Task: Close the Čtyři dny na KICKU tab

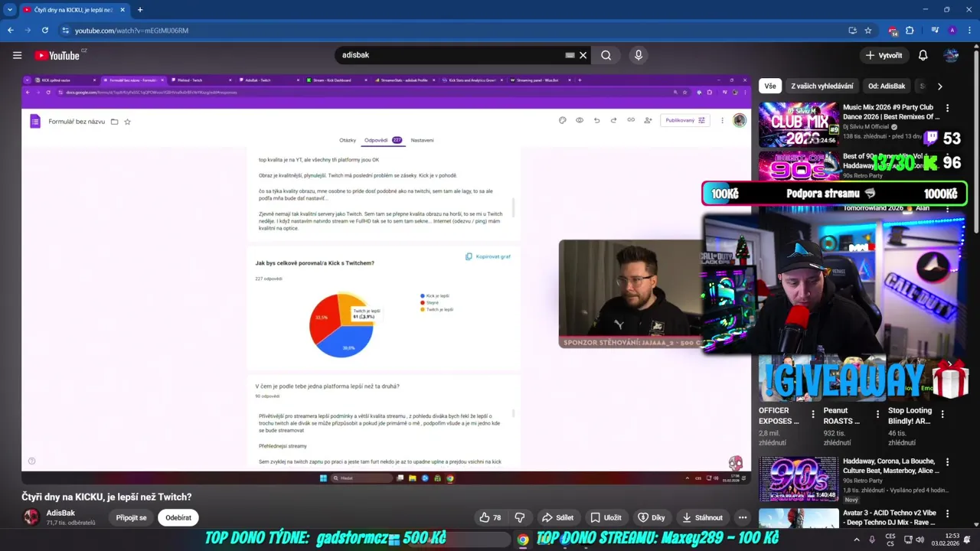Action: [x=122, y=10]
